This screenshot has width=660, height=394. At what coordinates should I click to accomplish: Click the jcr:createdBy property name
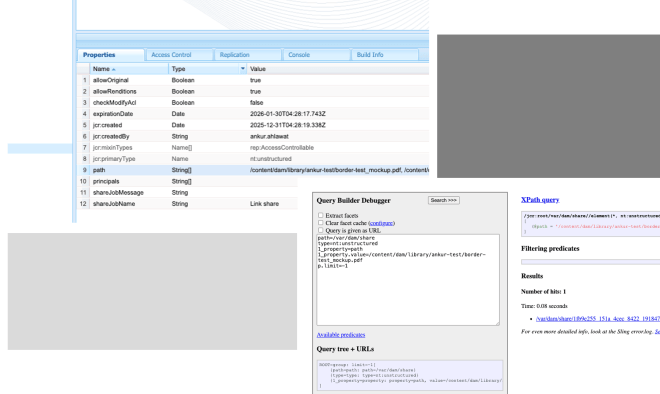click(x=111, y=136)
